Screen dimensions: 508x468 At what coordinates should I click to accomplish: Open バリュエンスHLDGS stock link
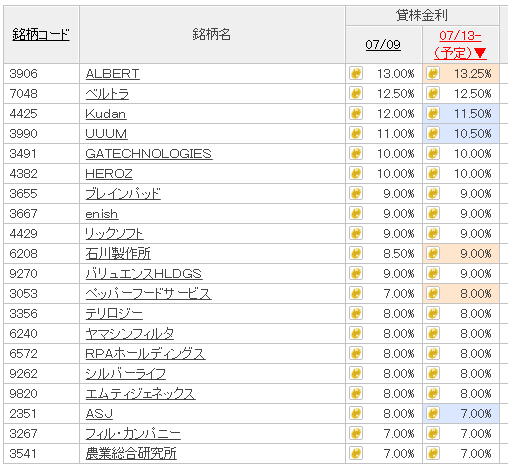point(144,274)
